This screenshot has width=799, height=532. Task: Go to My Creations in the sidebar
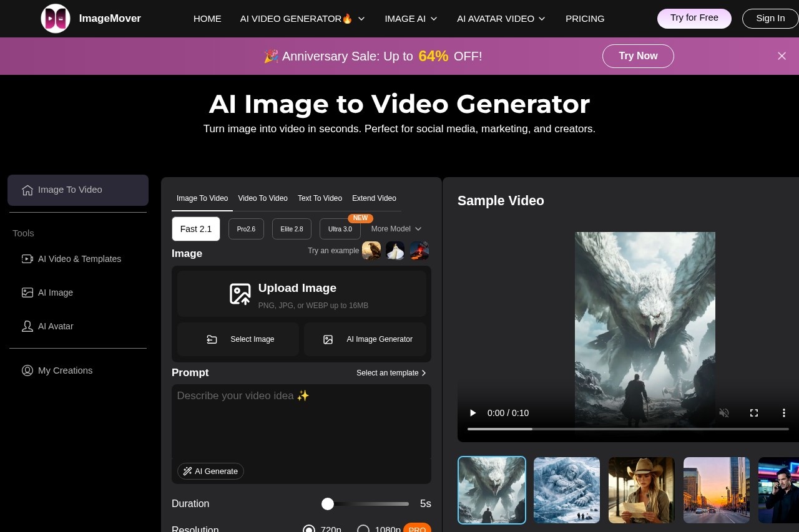click(x=78, y=370)
